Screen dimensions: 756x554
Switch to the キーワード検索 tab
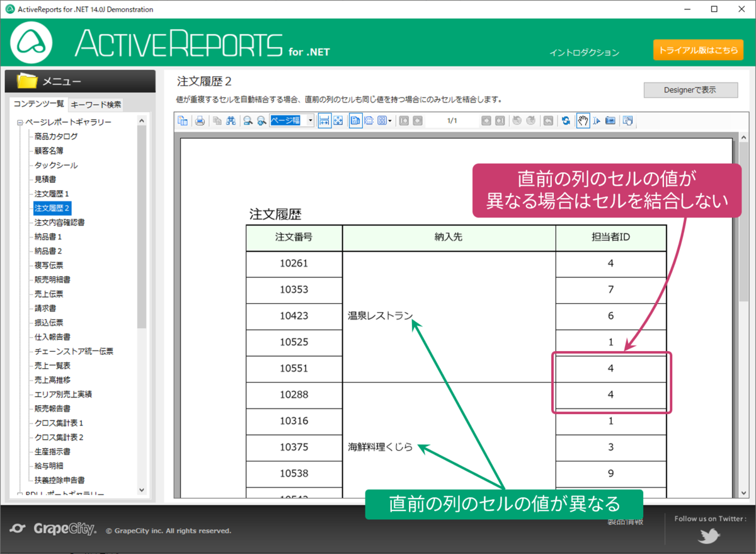coord(96,105)
